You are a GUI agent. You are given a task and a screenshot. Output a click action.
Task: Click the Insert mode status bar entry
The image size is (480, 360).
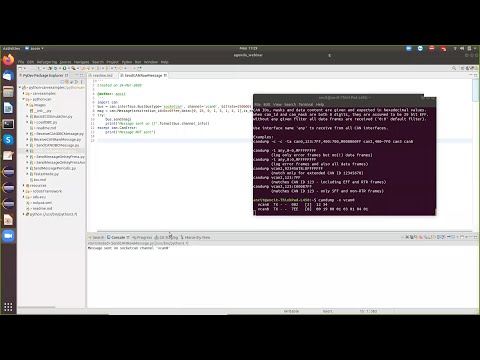tap(328, 311)
